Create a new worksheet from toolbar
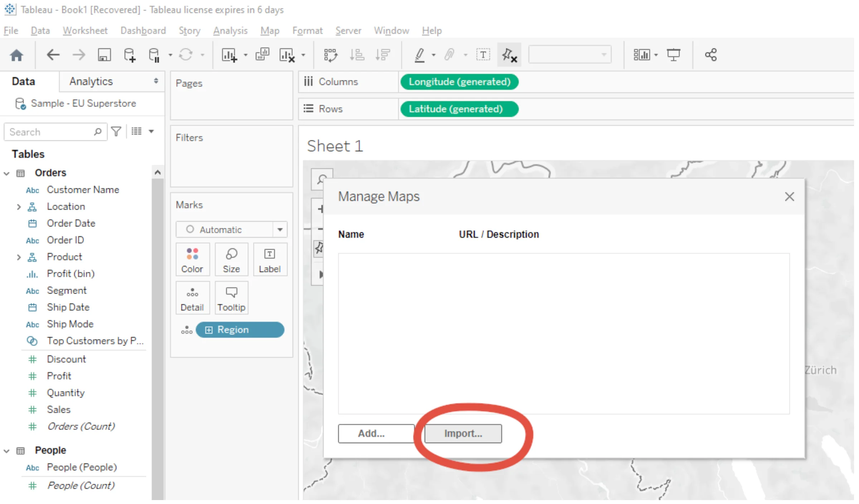859x504 pixels. pos(229,55)
